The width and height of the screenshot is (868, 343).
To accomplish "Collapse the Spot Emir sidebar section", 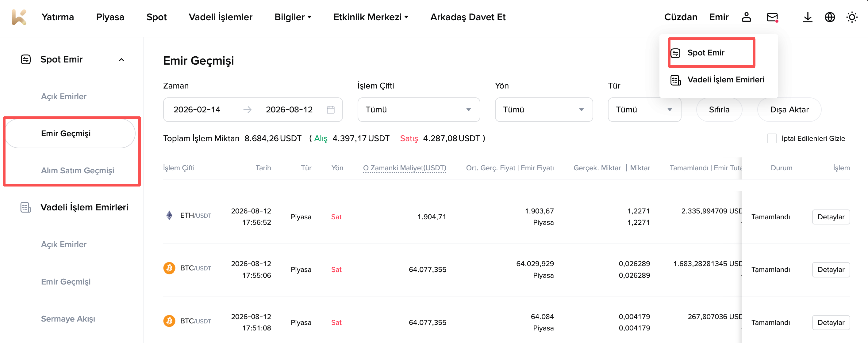I will pyautogui.click(x=122, y=60).
